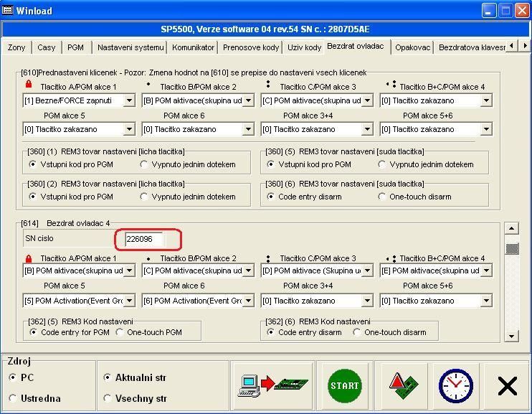The height and width of the screenshot is (414, 532).
Task: Open the Uziv kody tab
Action: click(304, 47)
